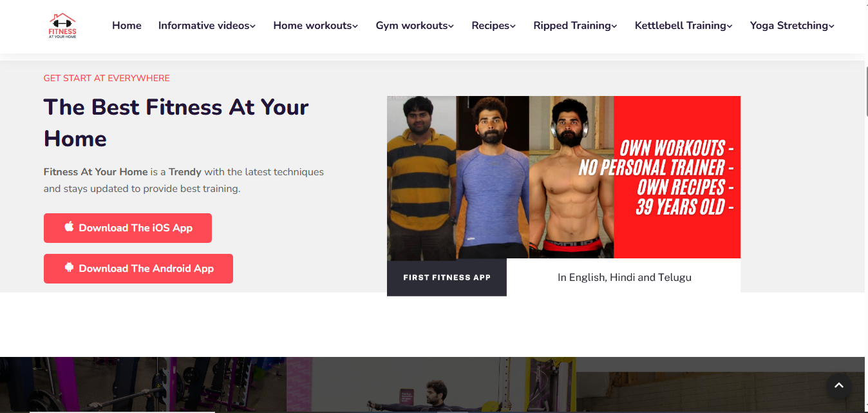Viewport: 868px width, 413px height.
Task: Expand the Home workouts dropdown
Action: [x=316, y=26]
